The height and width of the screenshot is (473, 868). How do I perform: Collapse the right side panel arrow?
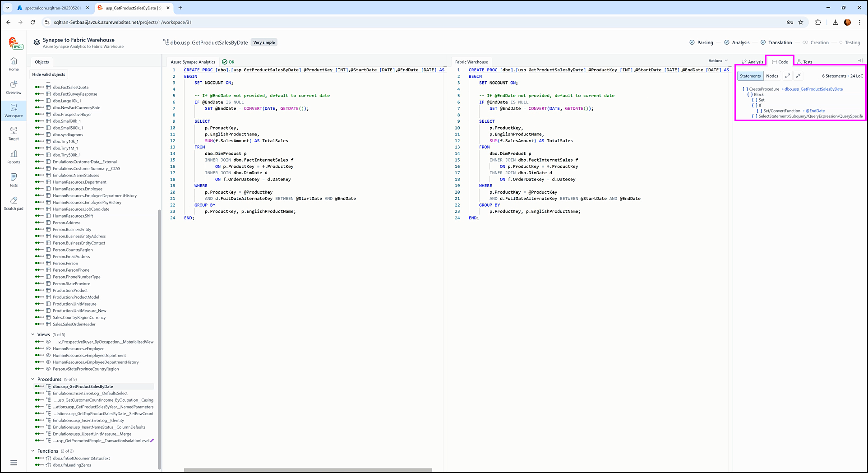click(860, 60)
